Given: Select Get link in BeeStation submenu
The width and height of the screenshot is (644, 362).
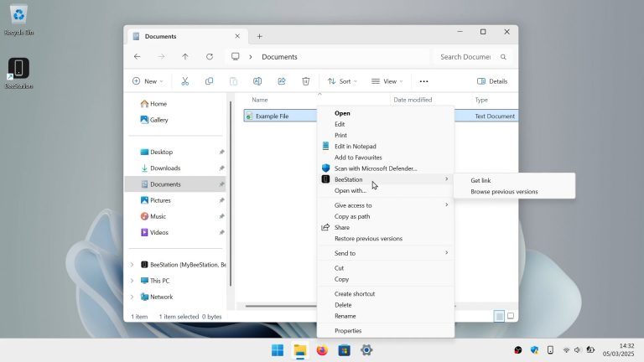Looking at the screenshot, I should pos(514,181).
